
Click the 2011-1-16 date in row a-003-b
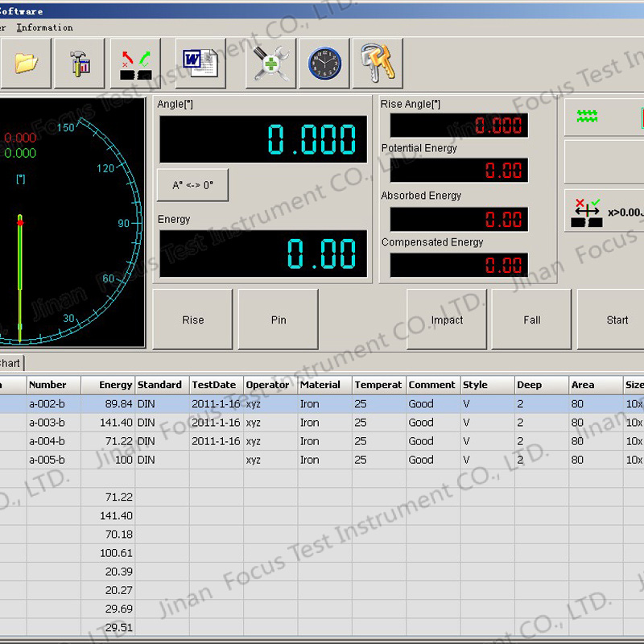click(x=217, y=423)
